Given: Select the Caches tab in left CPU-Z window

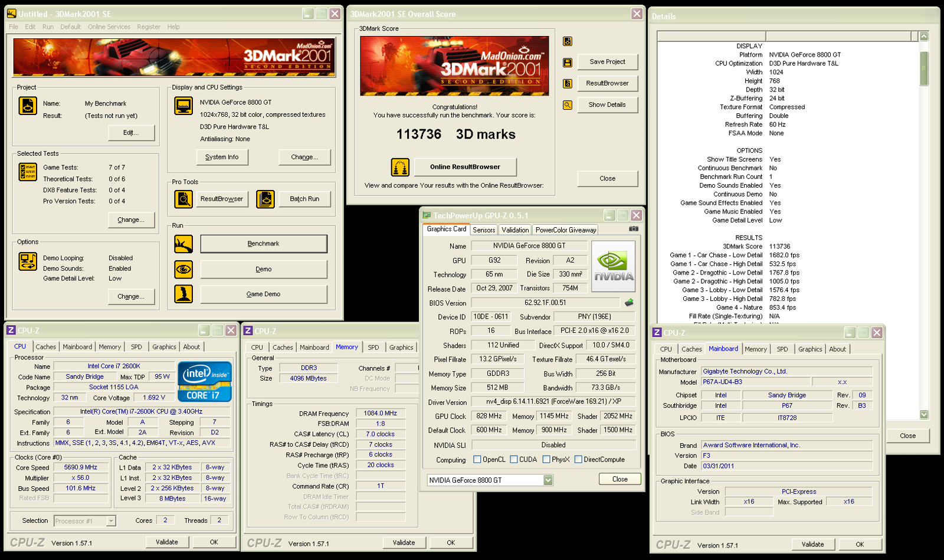Looking at the screenshot, I should tap(45, 347).
